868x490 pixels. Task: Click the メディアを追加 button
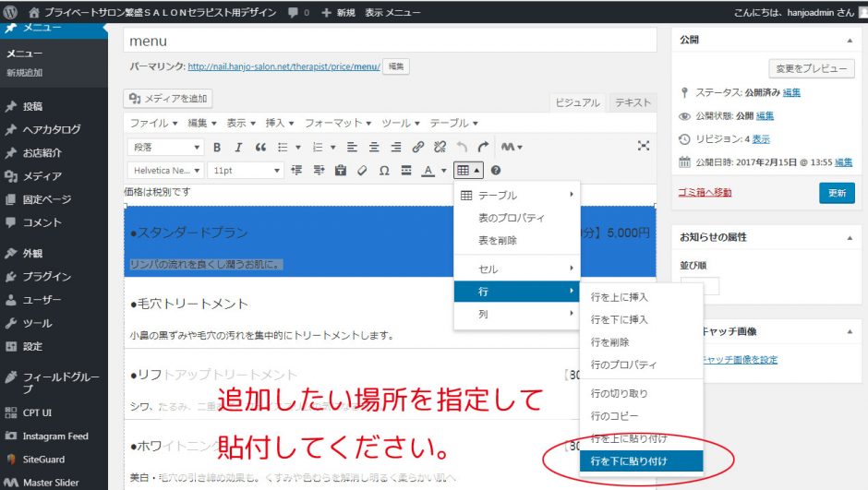click(168, 99)
